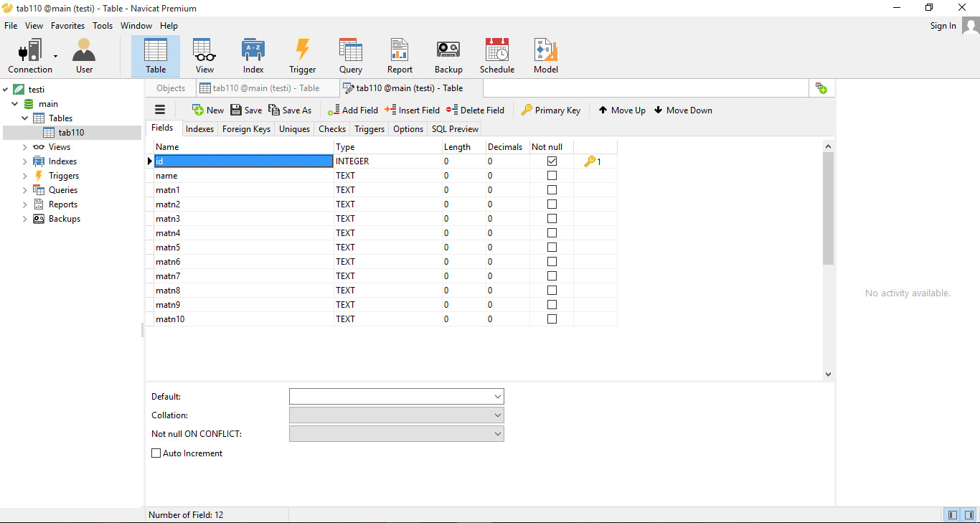The width and height of the screenshot is (980, 523).
Task: Uncheck Not null for the id field
Action: [x=552, y=161]
